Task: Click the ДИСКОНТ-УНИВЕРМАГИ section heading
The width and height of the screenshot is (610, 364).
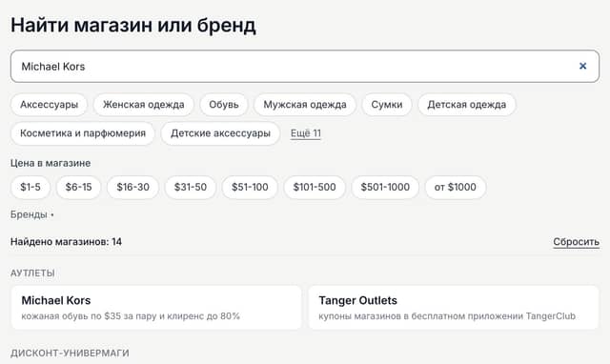Action: coord(70,354)
